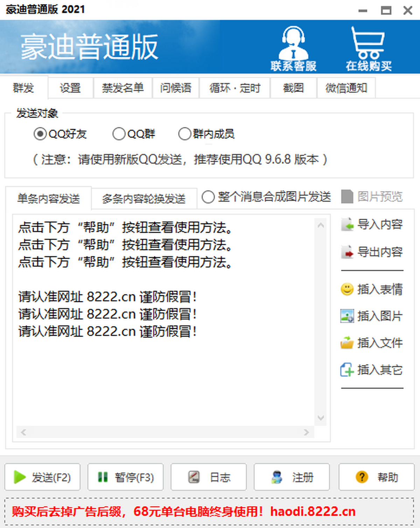420x528 pixels.
Task: Click the 插入文件 text label
Action: coord(380,343)
